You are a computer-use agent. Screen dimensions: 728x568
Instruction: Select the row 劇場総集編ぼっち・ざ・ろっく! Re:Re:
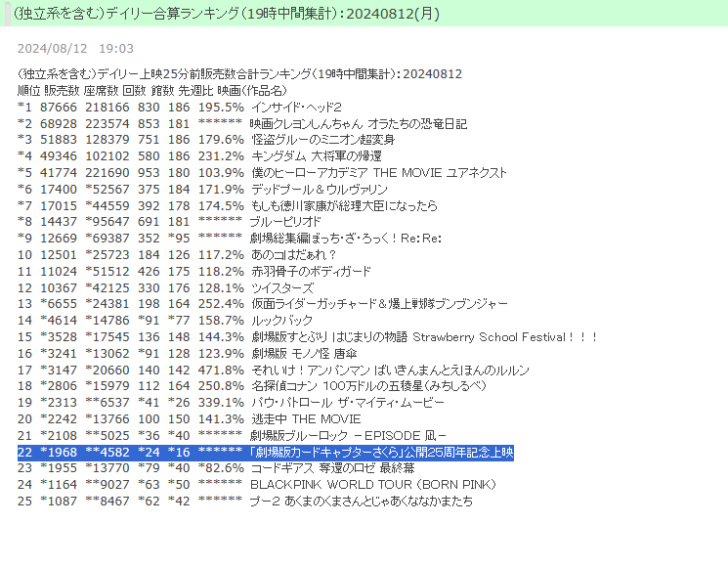(230, 238)
